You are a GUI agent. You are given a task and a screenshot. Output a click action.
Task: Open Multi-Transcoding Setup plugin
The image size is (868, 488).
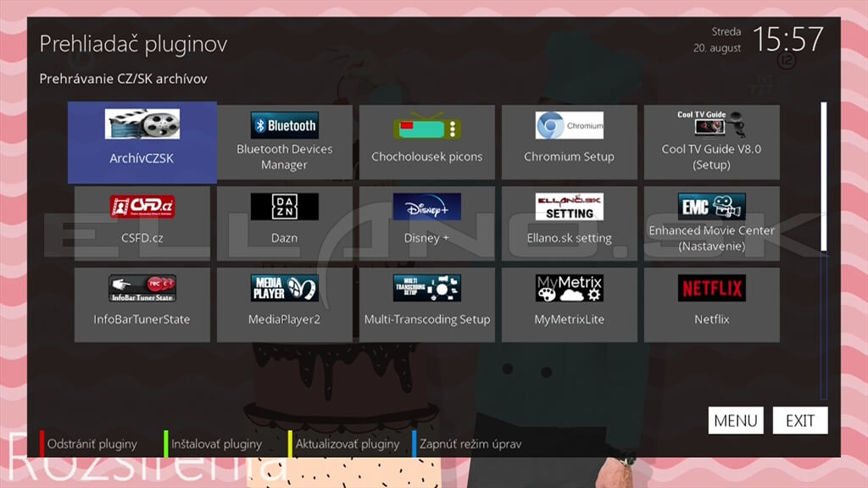[426, 304]
